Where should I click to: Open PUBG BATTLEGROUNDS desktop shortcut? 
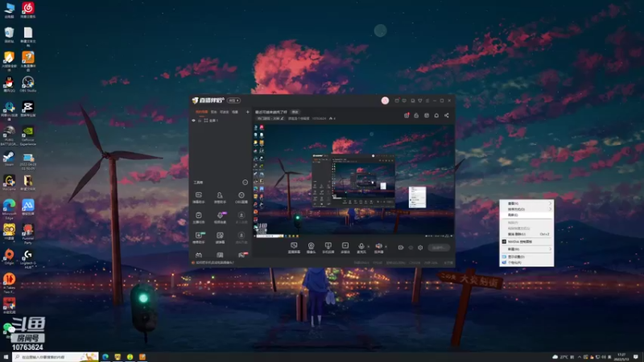click(x=9, y=135)
